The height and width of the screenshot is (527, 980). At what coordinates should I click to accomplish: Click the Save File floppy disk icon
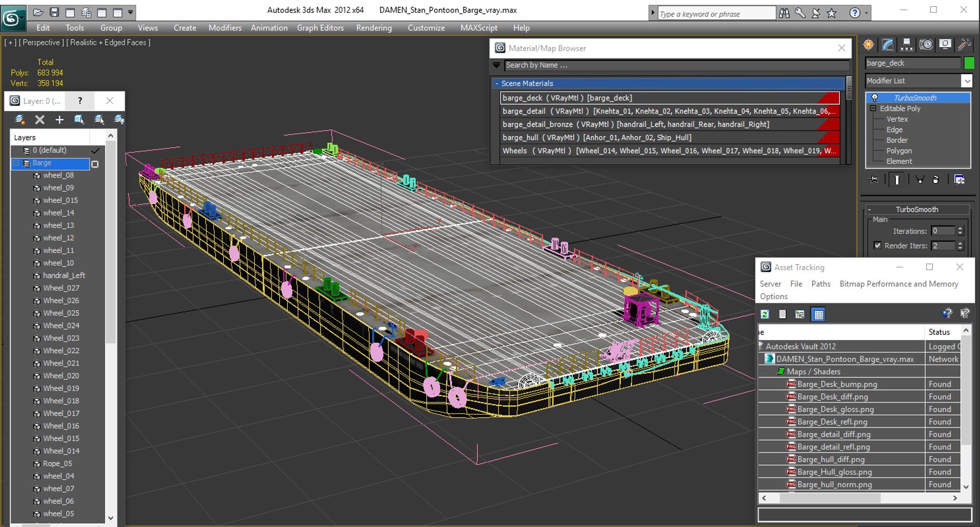point(54,12)
